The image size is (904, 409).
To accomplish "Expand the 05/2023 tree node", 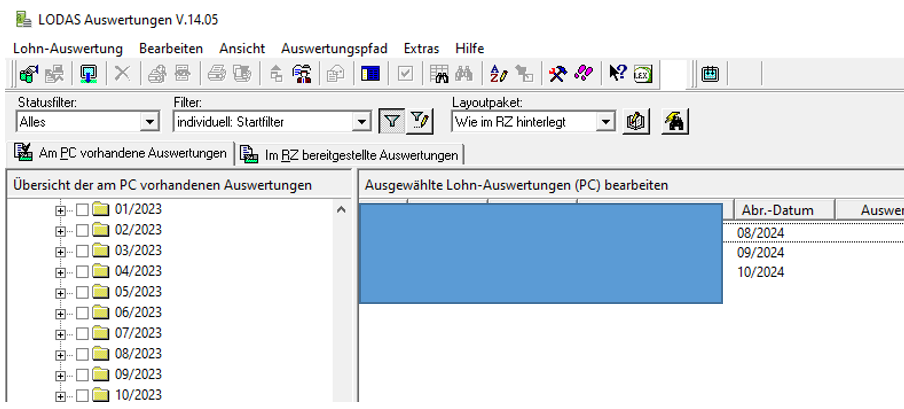I will coord(60,293).
